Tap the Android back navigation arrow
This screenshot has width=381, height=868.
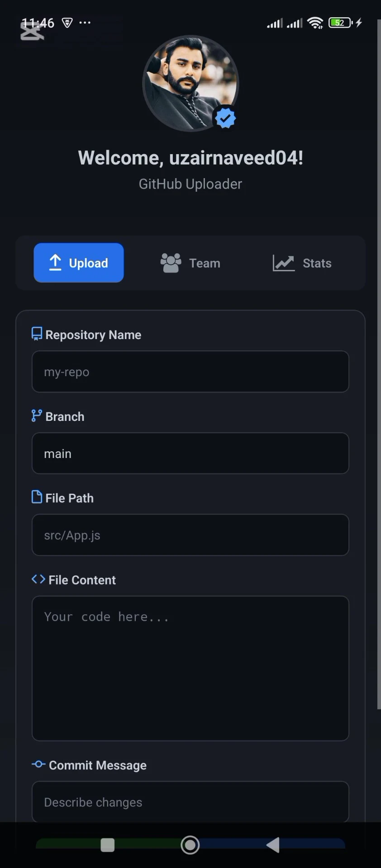(273, 844)
